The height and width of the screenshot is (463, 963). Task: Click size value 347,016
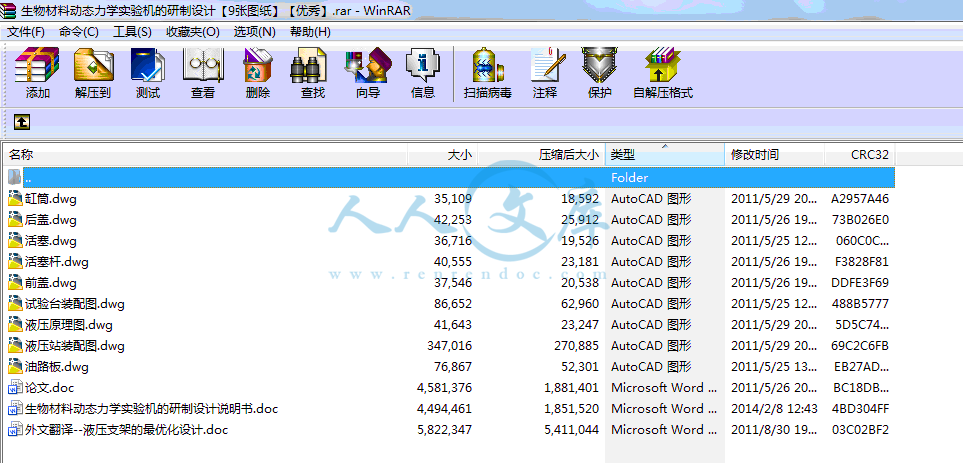(x=450, y=346)
